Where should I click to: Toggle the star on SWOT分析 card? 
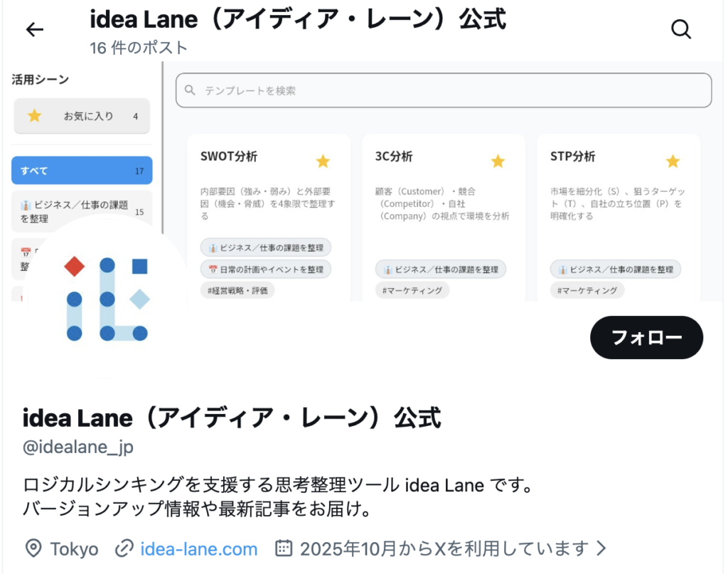[323, 161]
